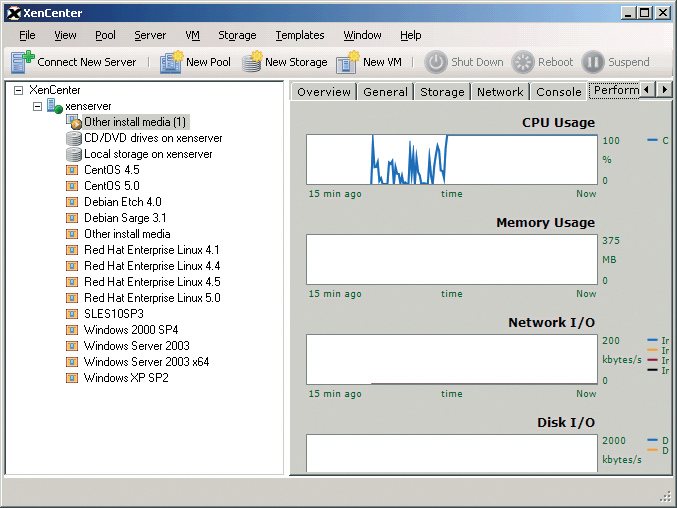
Task: Click the Suspend pause icon
Action: pyautogui.click(x=593, y=62)
